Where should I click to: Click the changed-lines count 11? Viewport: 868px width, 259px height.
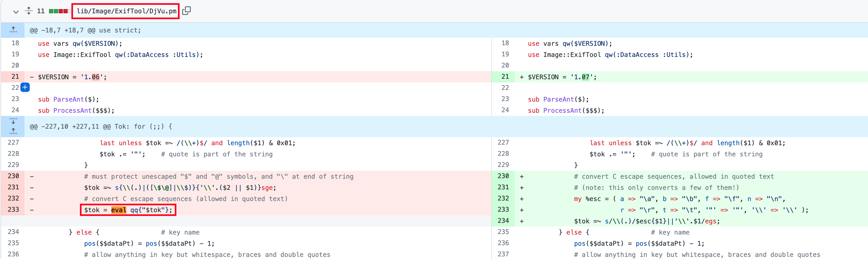(x=41, y=11)
